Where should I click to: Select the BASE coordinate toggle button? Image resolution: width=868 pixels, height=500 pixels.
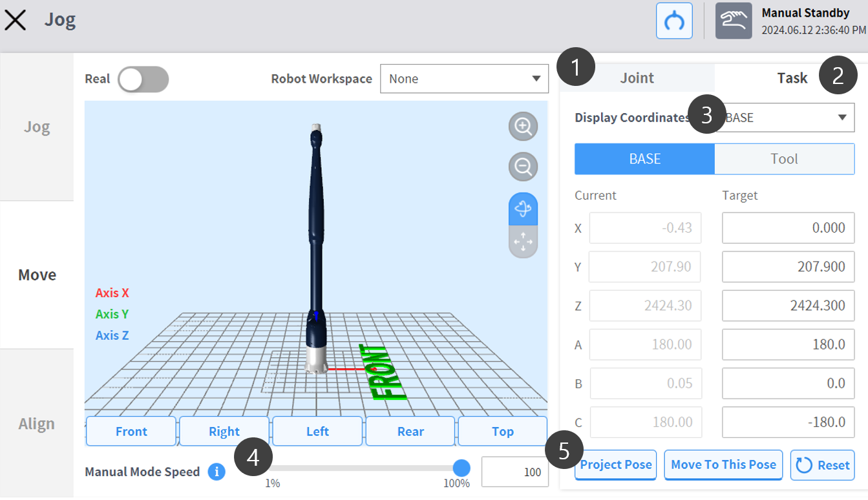click(x=644, y=159)
